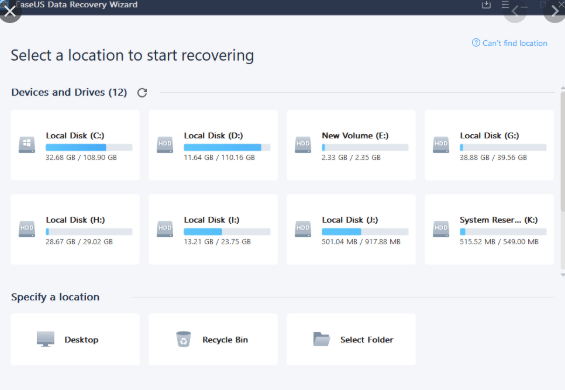Click the 28.67 GB / 29.02 GB text
This screenshot has width=565, height=390.
click(79, 242)
